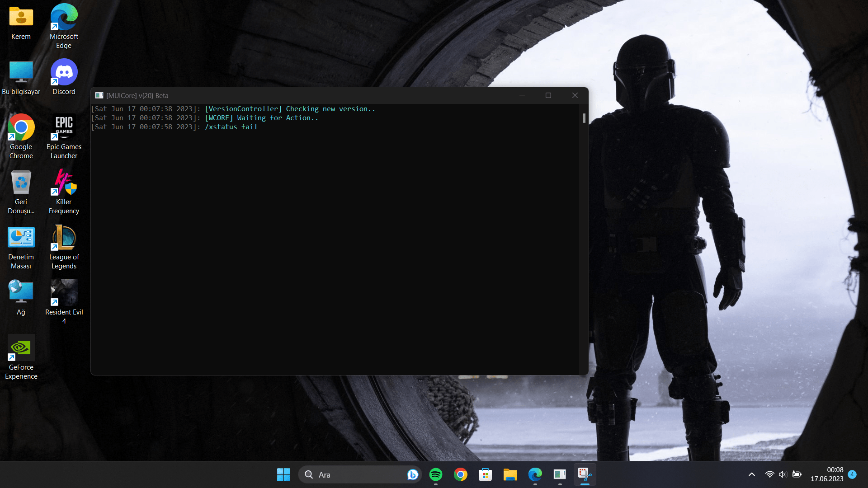Switch to Chrome on the taskbar
The height and width of the screenshot is (488, 868).
pyautogui.click(x=461, y=474)
